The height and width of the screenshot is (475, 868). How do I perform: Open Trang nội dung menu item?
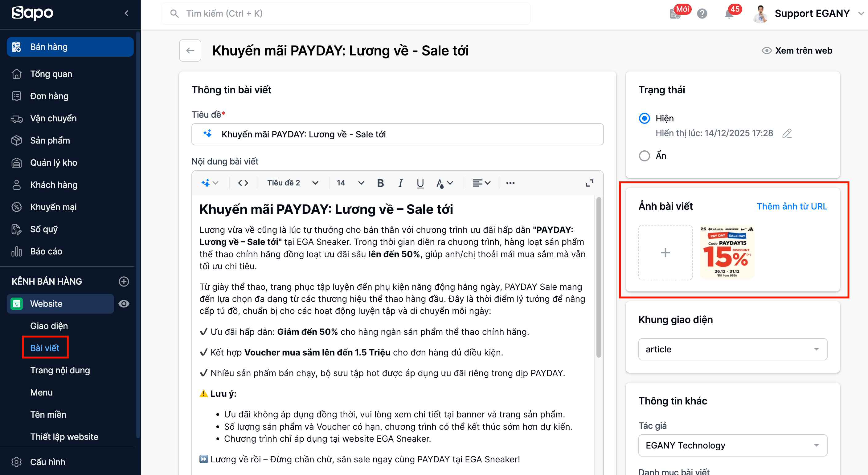[60, 370]
